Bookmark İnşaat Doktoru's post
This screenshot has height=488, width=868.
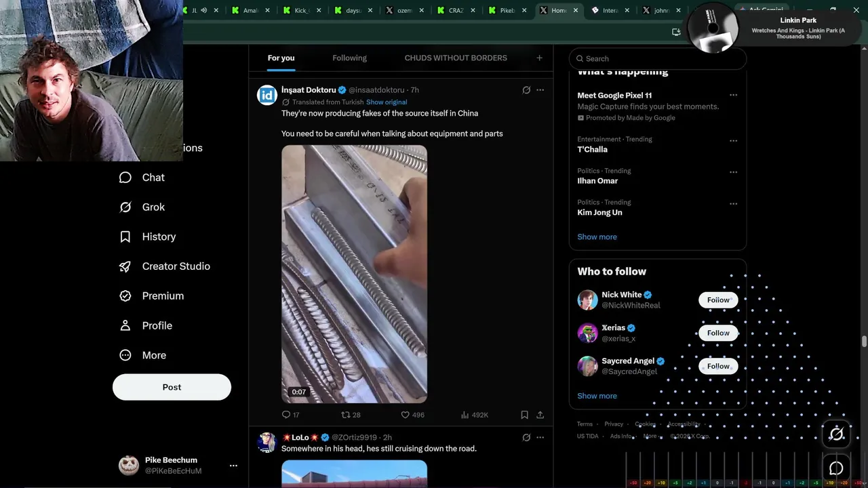524,415
